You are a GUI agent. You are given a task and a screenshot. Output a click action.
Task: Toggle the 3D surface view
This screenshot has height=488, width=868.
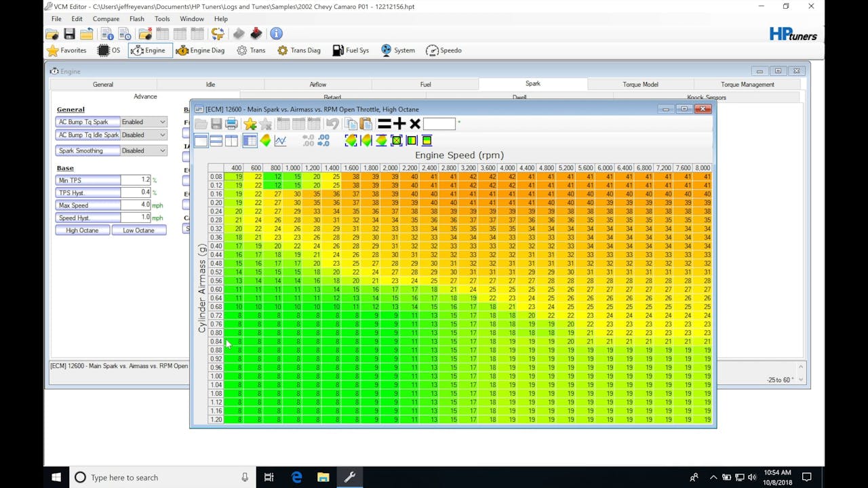click(x=265, y=140)
